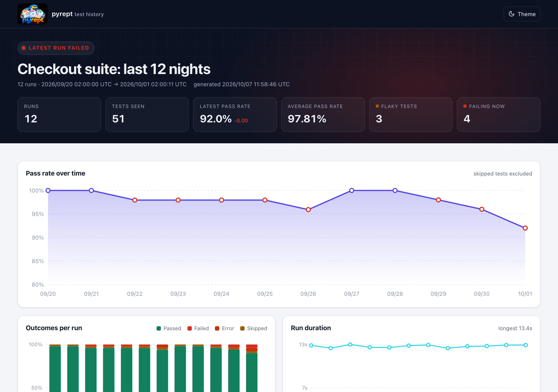
Task: Click the Latest Run Failed badge
Action: 56,48
